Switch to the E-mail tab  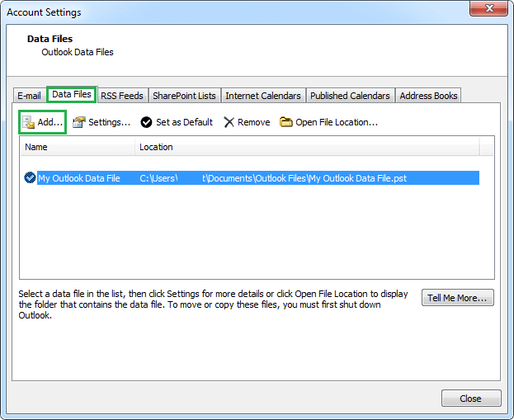[29, 96]
